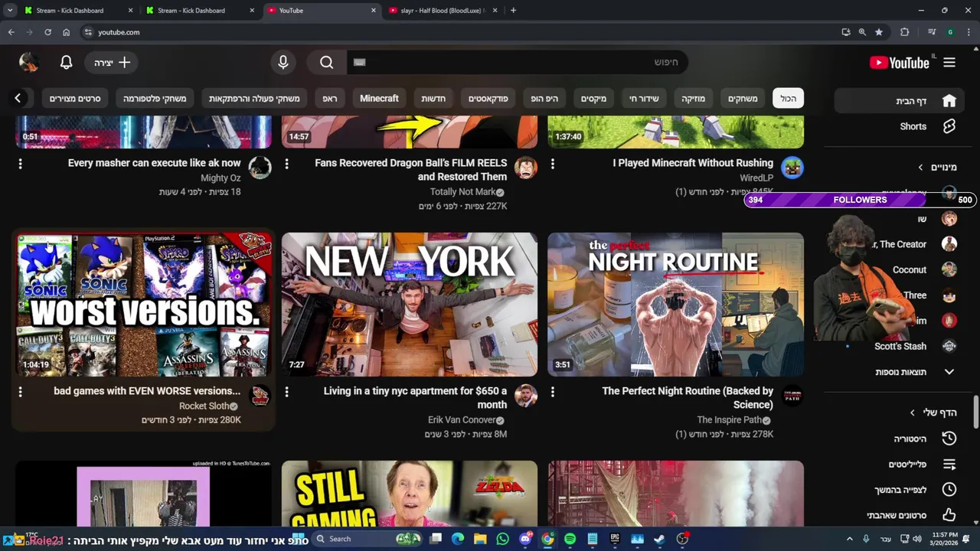Open the Watch Later clock icon
The width and height of the screenshot is (980, 551).
click(949, 490)
